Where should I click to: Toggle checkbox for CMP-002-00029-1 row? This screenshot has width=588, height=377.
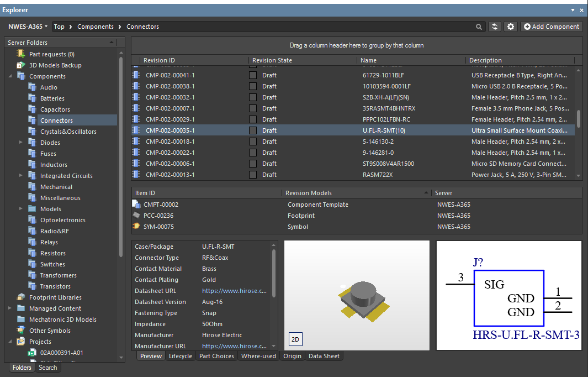253,119
